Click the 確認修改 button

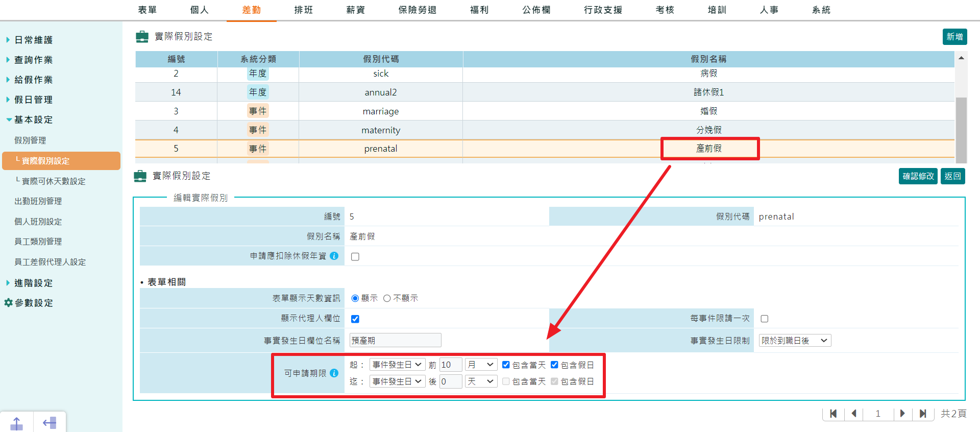click(x=918, y=176)
